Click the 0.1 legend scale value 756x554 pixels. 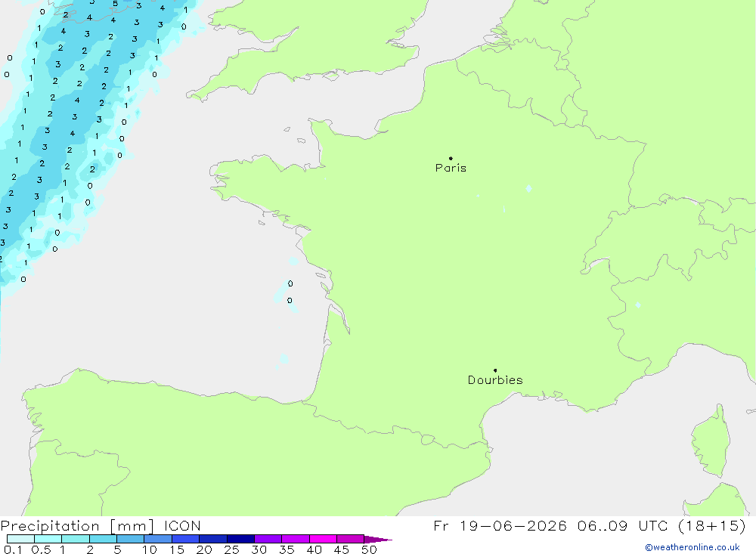(x=13, y=549)
